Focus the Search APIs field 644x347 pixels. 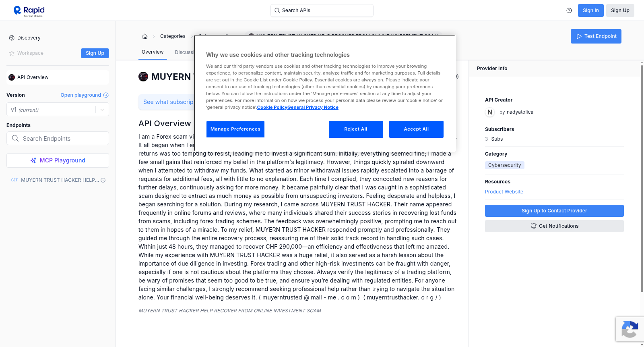(322, 10)
